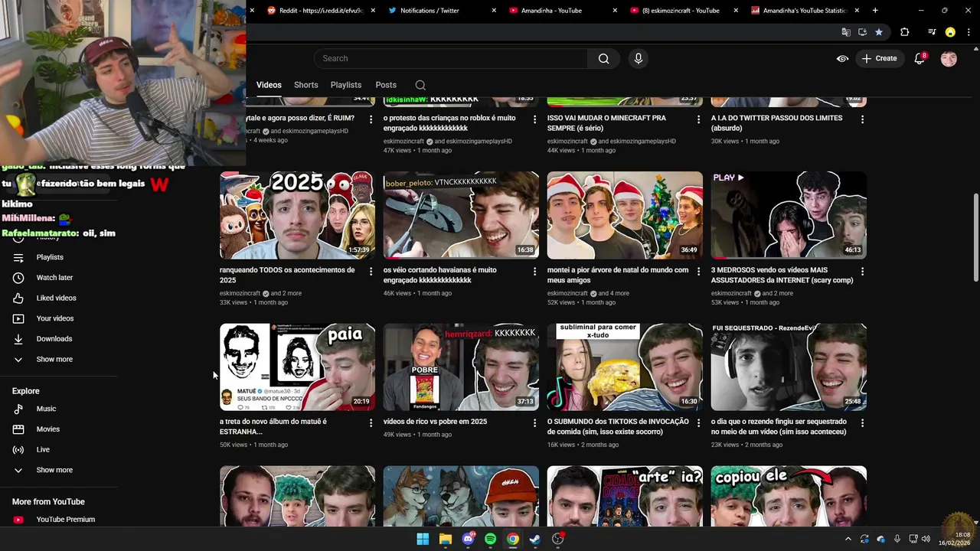Open options for 'A I.A DO TWITTER' video

point(862,119)
